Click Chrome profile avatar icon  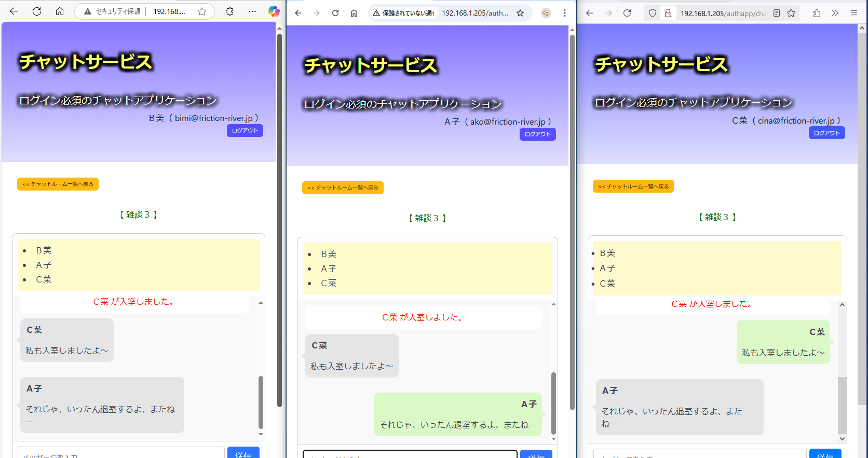pos(546,13)
